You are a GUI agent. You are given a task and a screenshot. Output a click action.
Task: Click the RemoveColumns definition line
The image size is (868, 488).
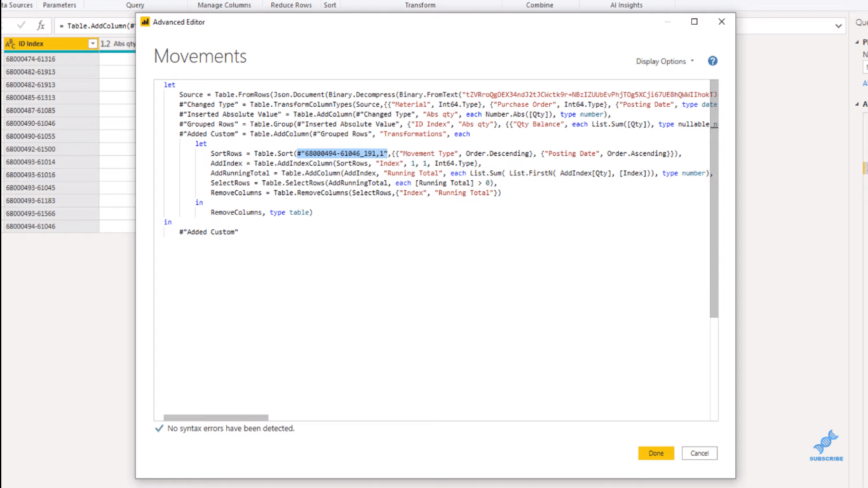tap(356, 193)
